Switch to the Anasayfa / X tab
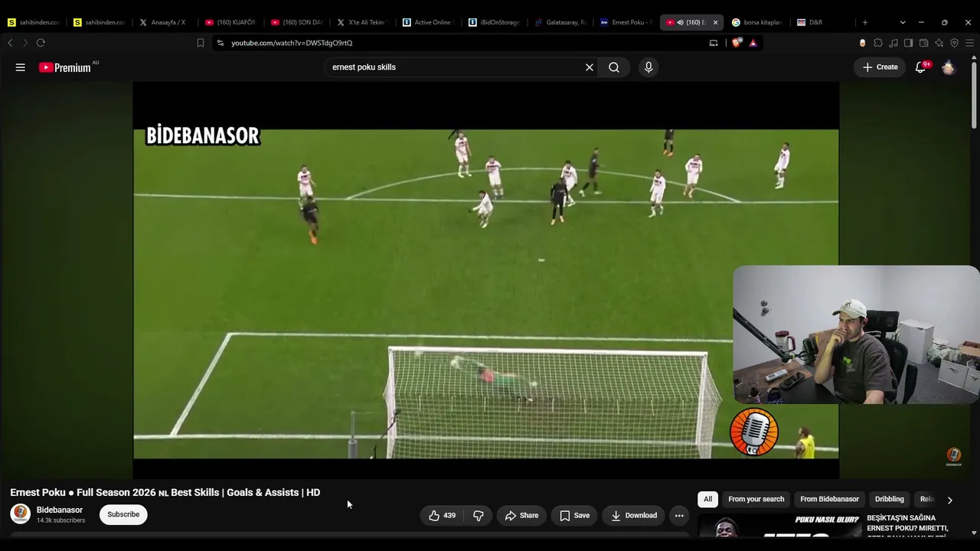The image size is (980, 551). pyautogui.click(x=165, y=22)
